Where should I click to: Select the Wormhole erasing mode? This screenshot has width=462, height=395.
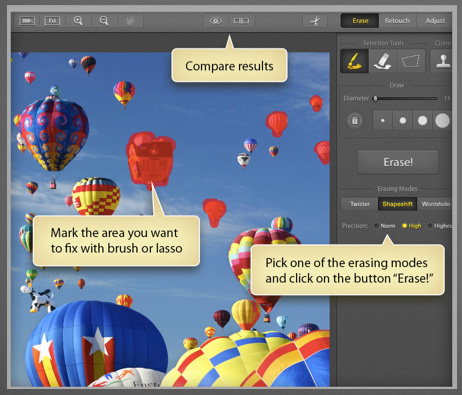point(435,204)
